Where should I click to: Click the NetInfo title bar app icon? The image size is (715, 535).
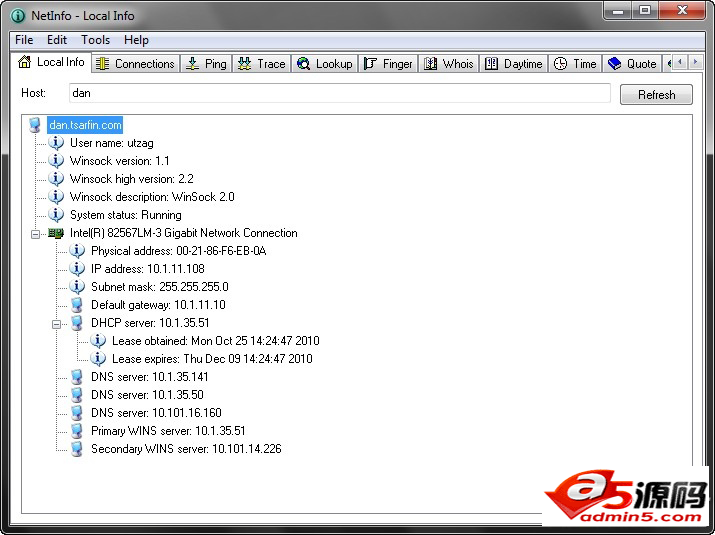click(18, 16)
